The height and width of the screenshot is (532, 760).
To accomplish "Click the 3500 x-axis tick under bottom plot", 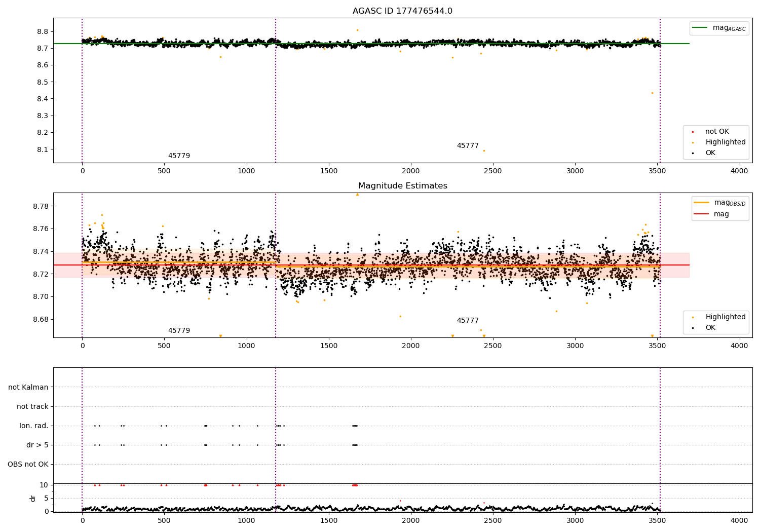I will coord(657,520).
